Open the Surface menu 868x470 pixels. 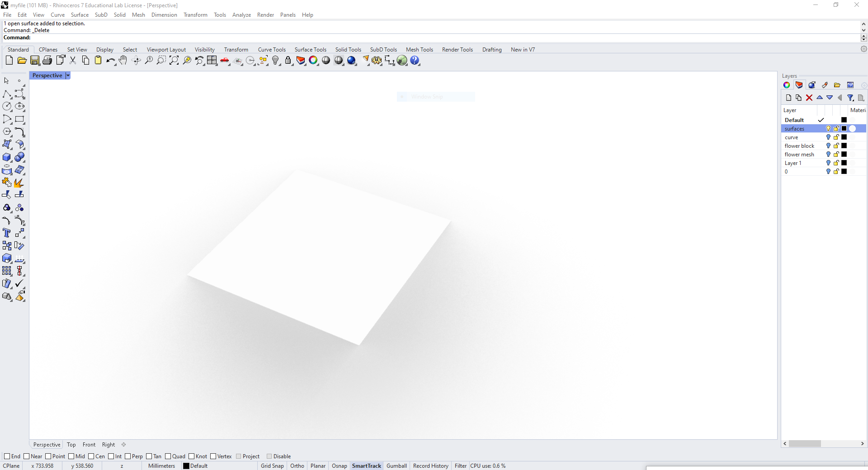coord(80,15)
